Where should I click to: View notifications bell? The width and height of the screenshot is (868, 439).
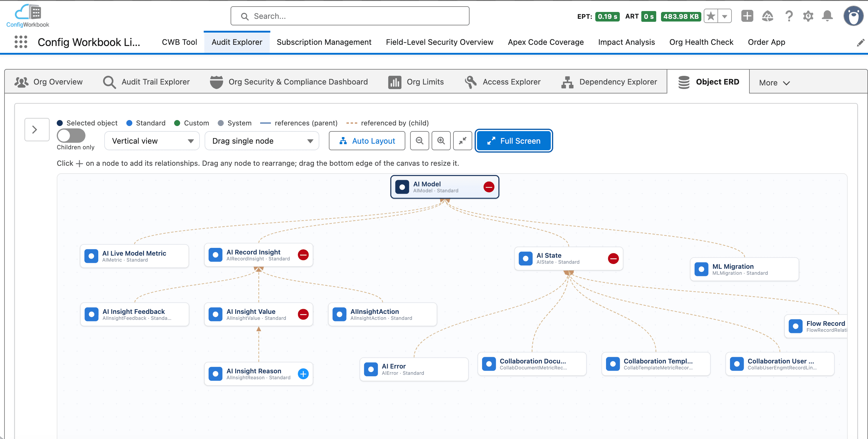[x=827, y=16]
